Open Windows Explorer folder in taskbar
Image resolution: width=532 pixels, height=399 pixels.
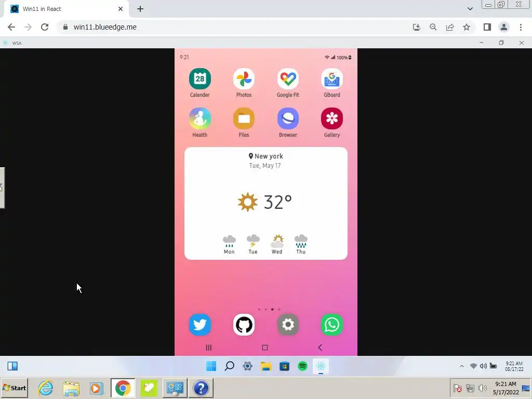point(71,388)
